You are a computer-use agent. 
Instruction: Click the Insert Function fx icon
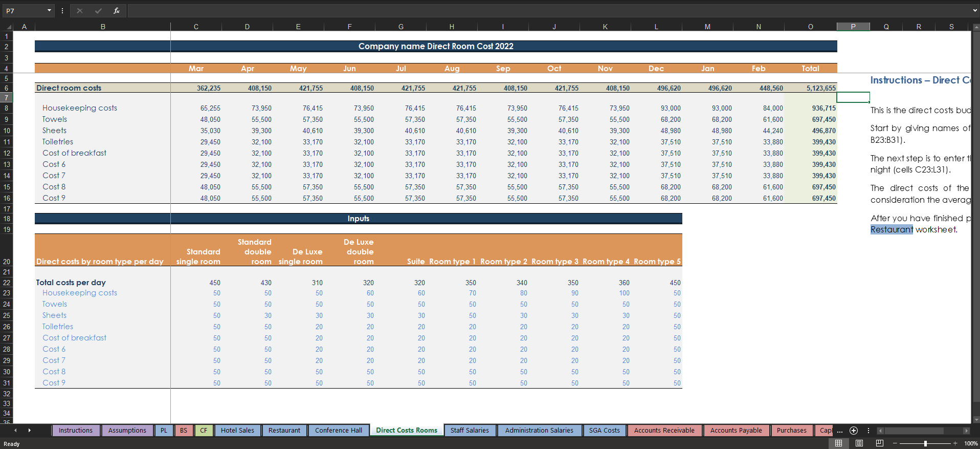117,11
